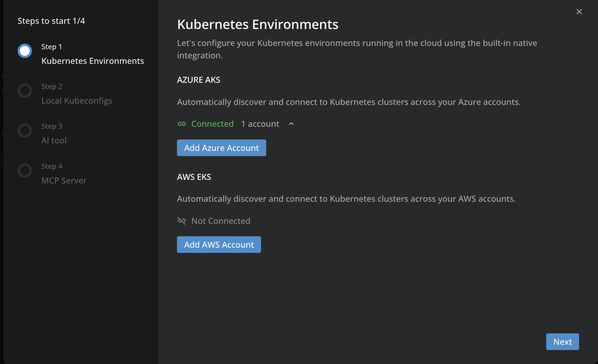Viewport: 598px width, 364px height.
Task: Click the AZURE AKS heading
Action: [198, 80]
